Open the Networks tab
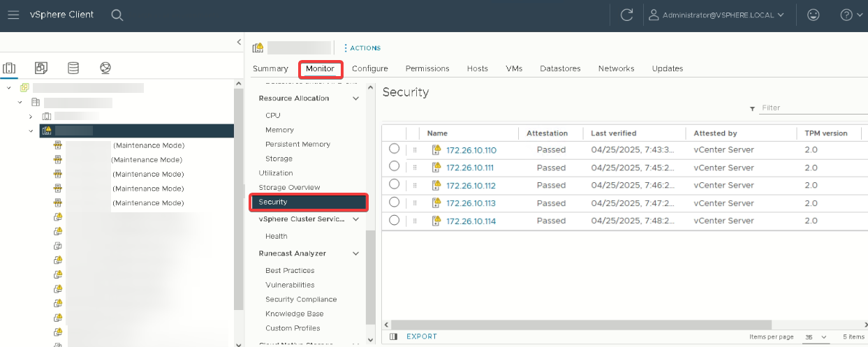Screen dimensions: 868x347 click(616, 68)
